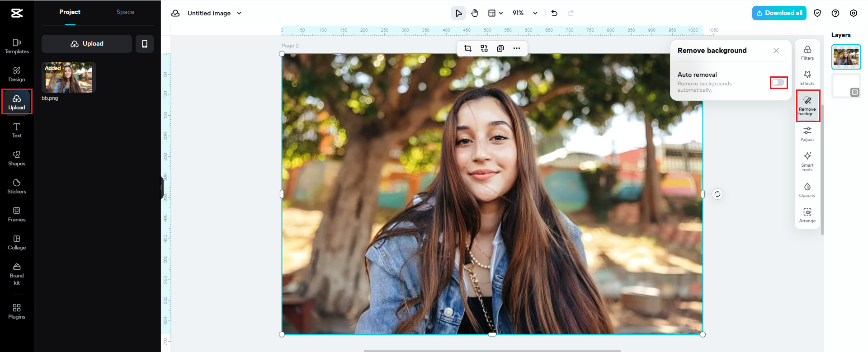
Task: Enable the Auto removal toggle
Action: click(778, 82)
